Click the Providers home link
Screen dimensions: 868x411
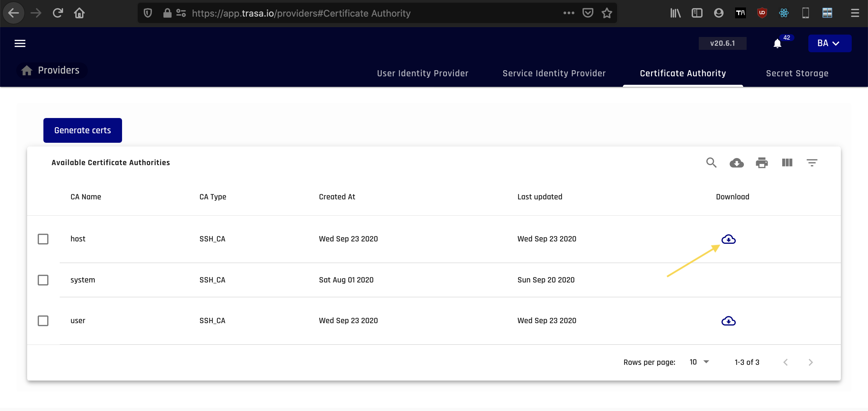51,70
